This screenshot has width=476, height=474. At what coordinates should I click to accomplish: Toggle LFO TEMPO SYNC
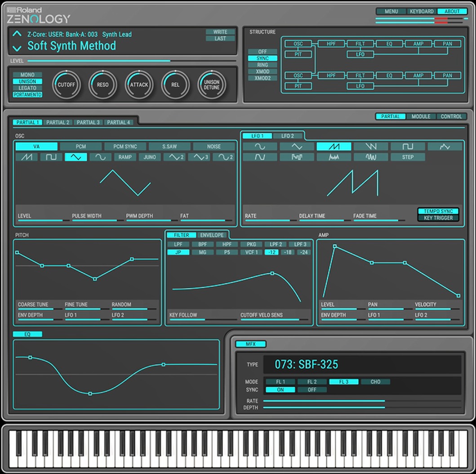[438, 211]
